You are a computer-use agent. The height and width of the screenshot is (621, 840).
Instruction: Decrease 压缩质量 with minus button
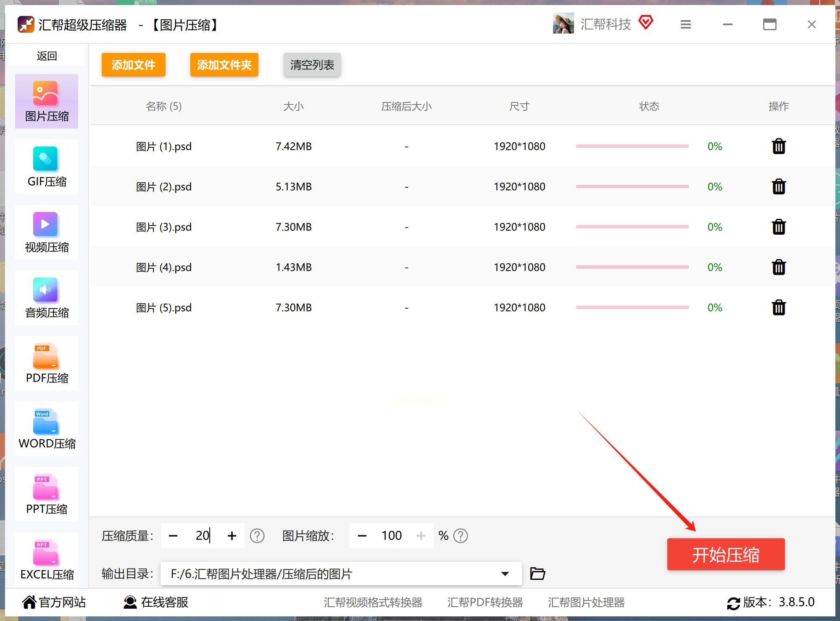click(x=173, y=536)
